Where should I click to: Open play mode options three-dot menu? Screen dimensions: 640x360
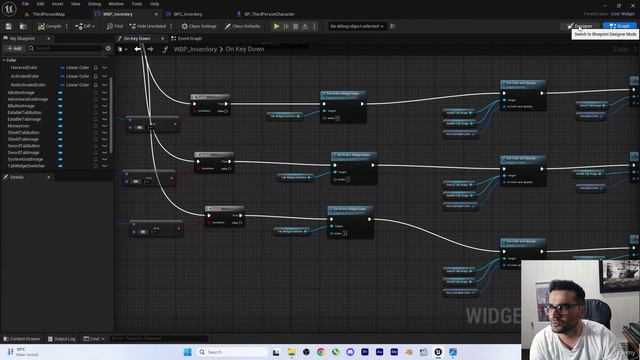click(314, 26)
